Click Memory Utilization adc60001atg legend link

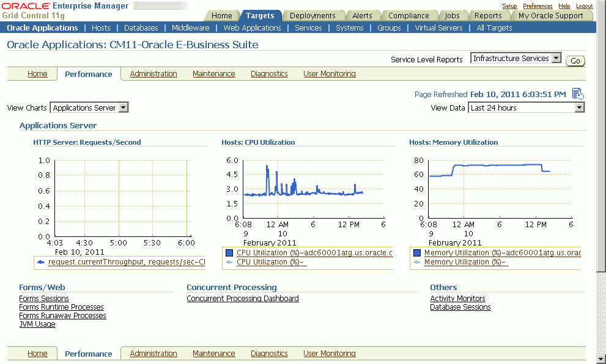point(503,253)
